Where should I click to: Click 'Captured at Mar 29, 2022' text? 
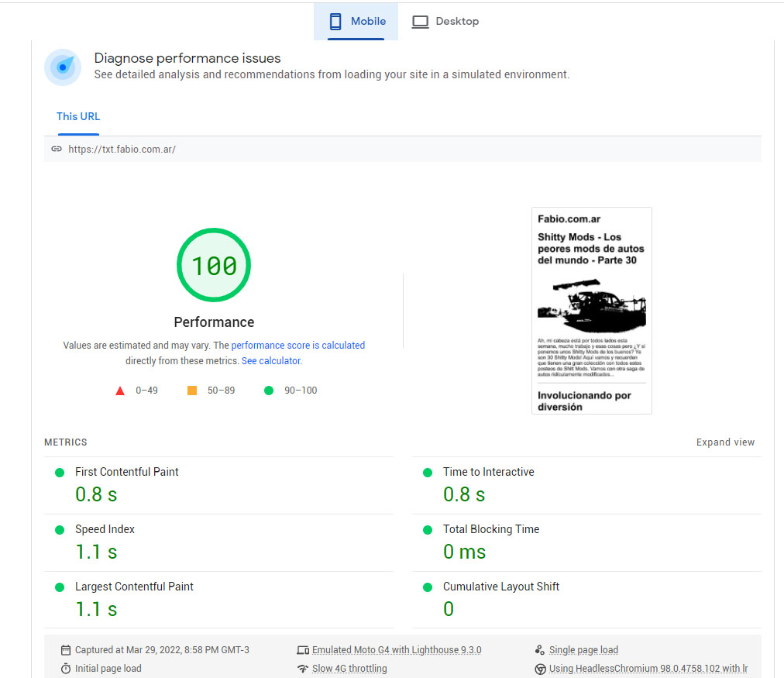162,650
